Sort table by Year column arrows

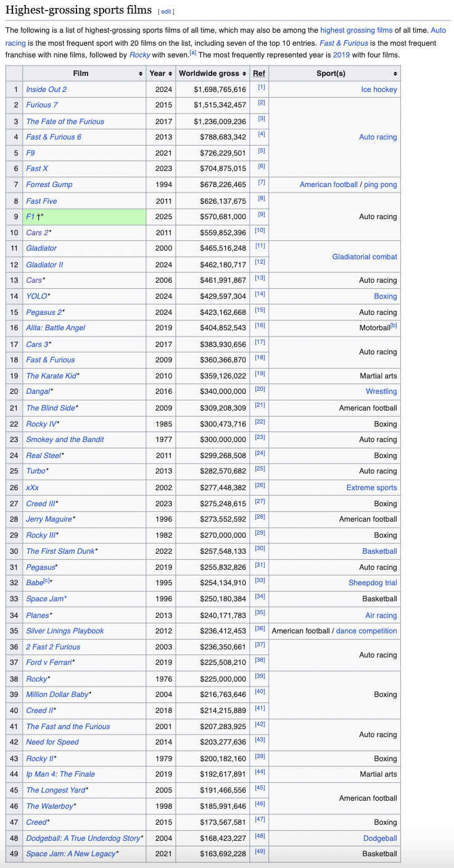pos(170,73)
